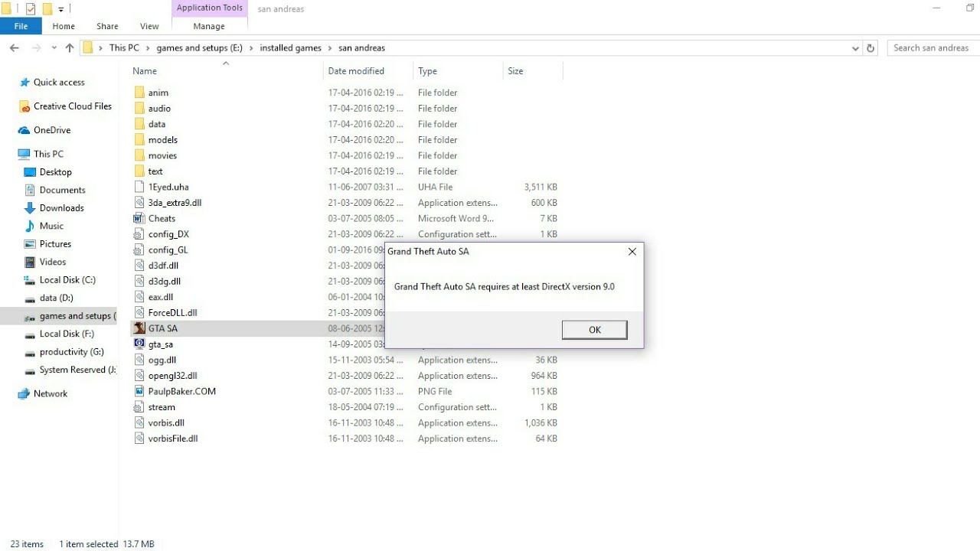Screen dimensions: 980x551
Task: Open the recent locations dropdown arrow
Action: pyautogui.click(x=54, y=47)
